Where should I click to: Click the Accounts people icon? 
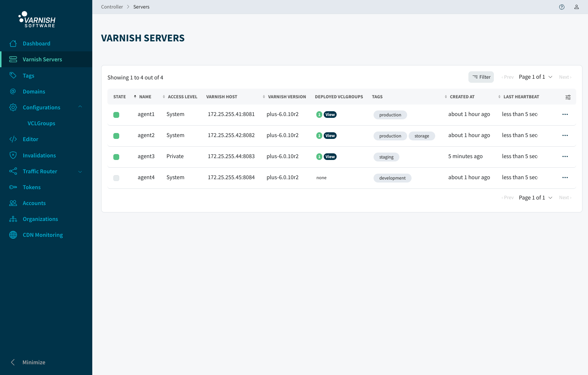coord(13,203)
